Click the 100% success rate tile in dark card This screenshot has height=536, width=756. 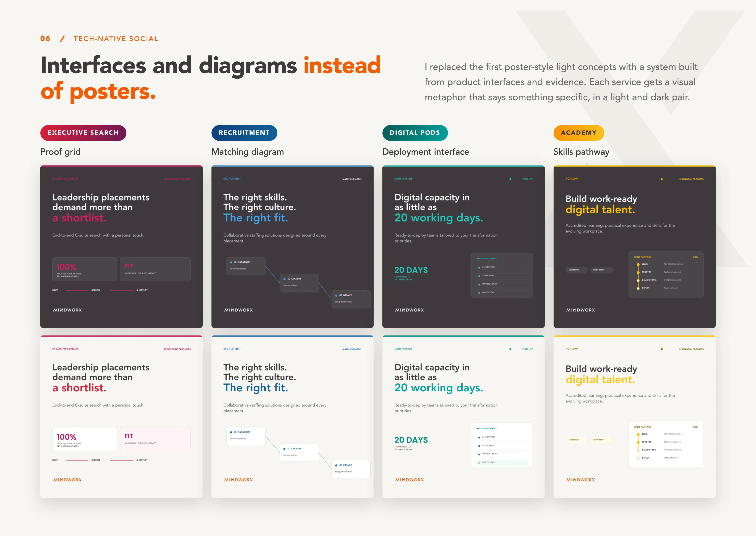click(84, 269)
